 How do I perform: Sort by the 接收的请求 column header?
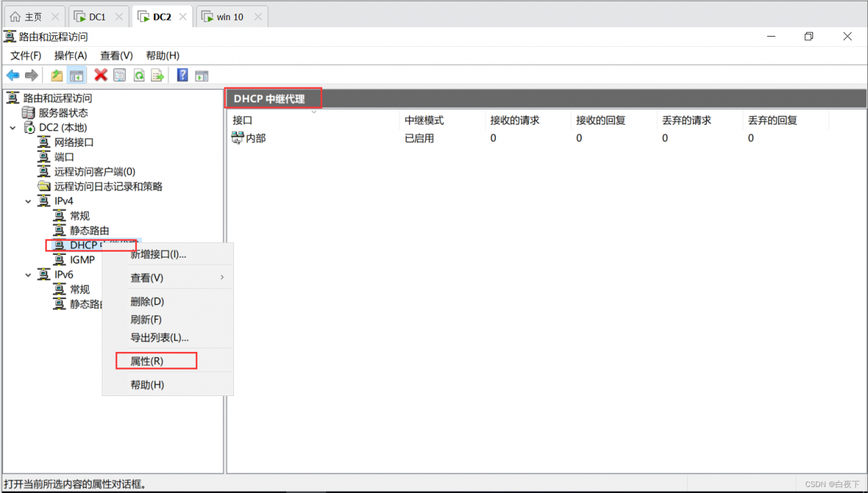[x=528, y=120]
